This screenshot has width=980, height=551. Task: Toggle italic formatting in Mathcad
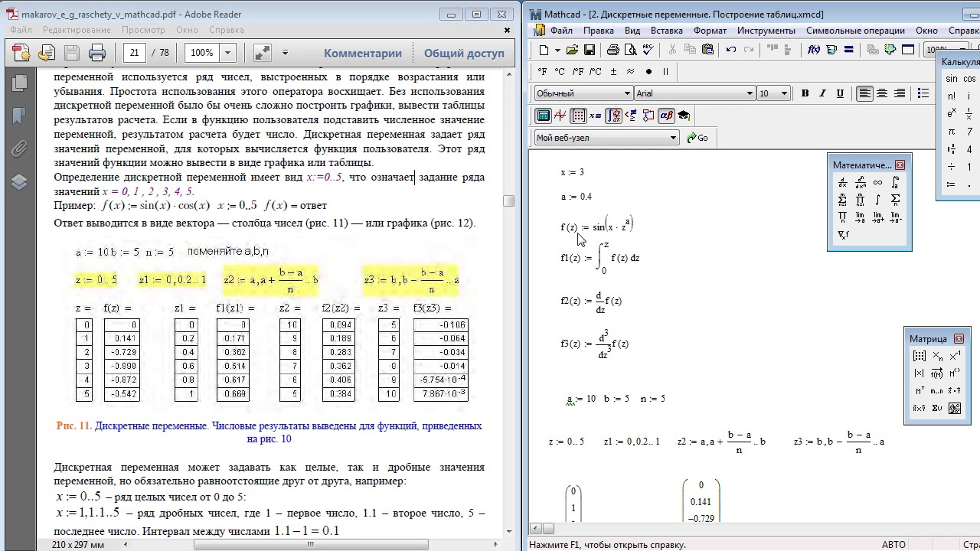(822, 93)
